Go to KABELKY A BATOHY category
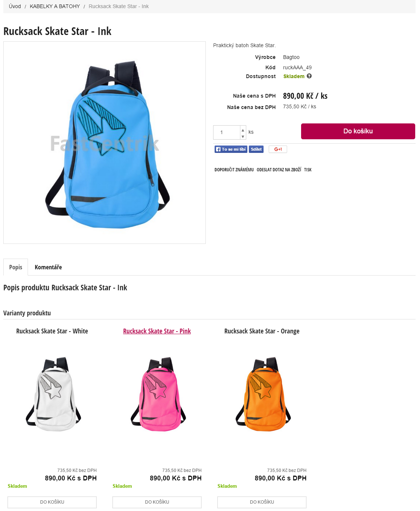 [x=55, y=6]
